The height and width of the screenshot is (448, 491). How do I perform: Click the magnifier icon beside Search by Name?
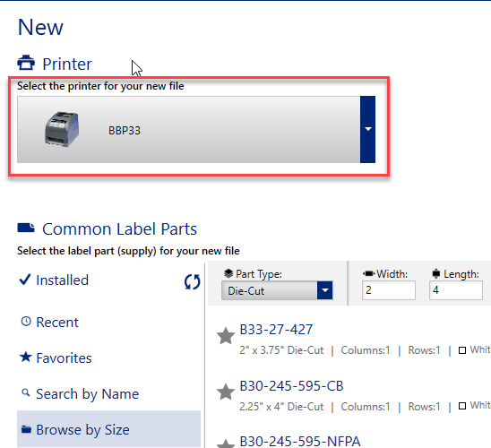tap(26, 392)
